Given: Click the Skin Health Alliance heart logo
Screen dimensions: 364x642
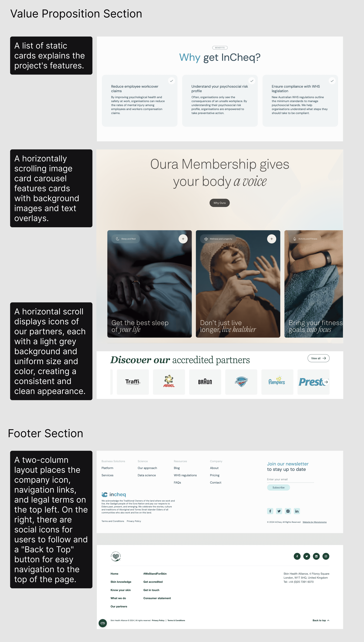Looking at the screenshot, I should tap(116, 556).
